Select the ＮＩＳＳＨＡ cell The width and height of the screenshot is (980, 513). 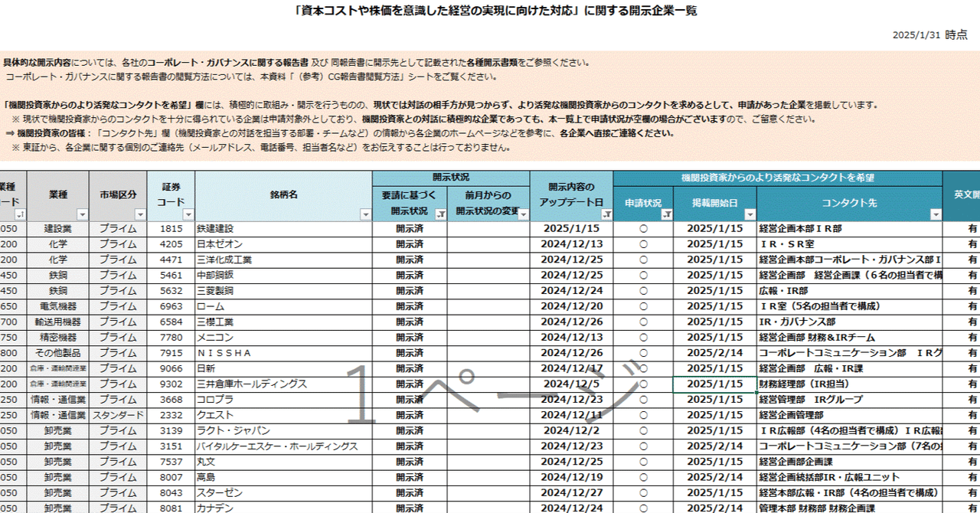[283, 353]
